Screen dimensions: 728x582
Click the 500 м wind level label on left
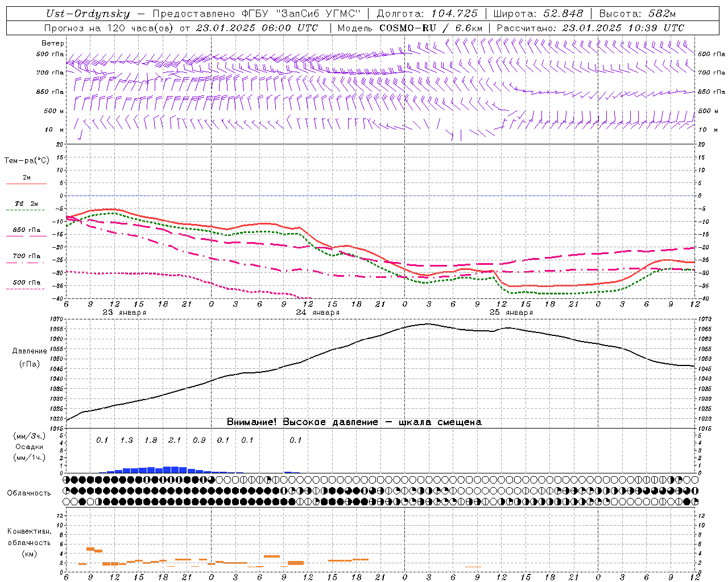tap(54, 111)
